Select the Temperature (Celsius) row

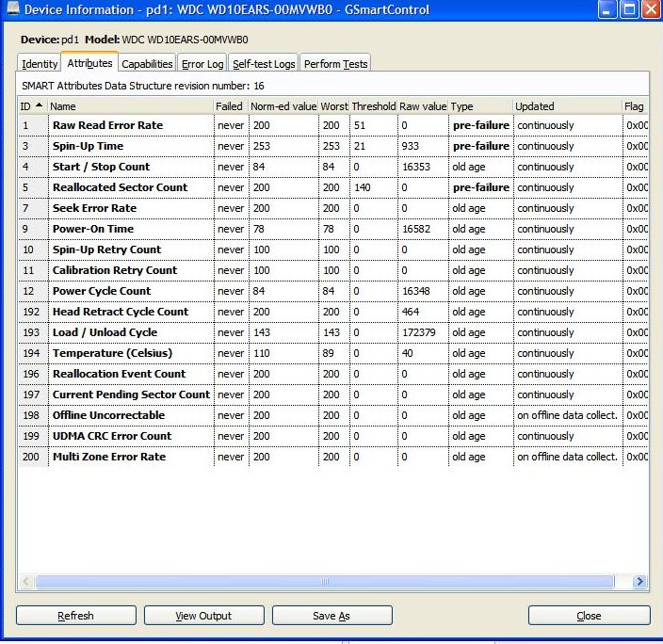coord(333,353)
